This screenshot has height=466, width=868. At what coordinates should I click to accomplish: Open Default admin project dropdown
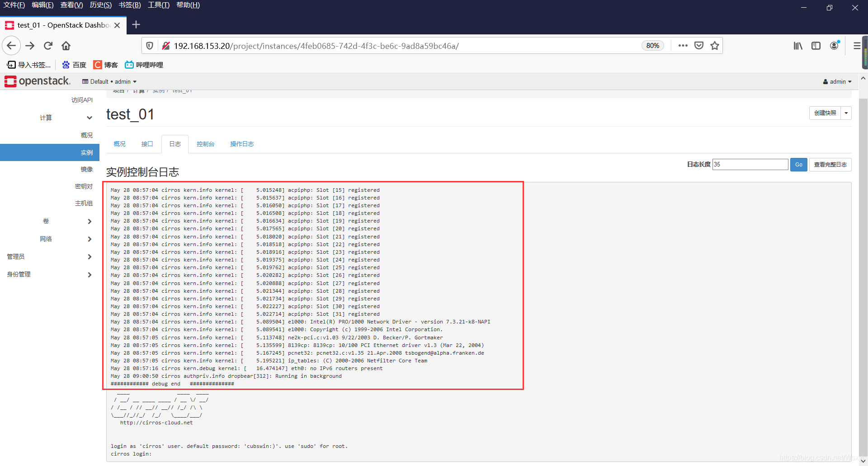click(x=109, y=81)
